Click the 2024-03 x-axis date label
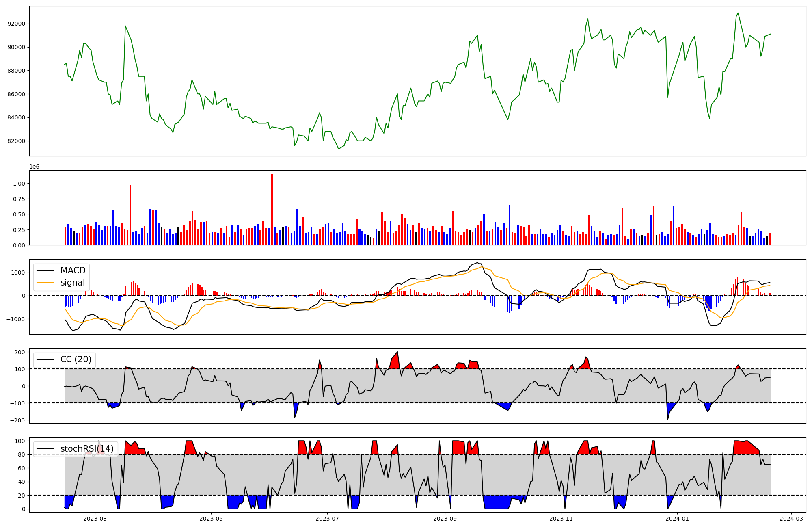This screenshot has width=812, height=528. (x=791, y=519)
